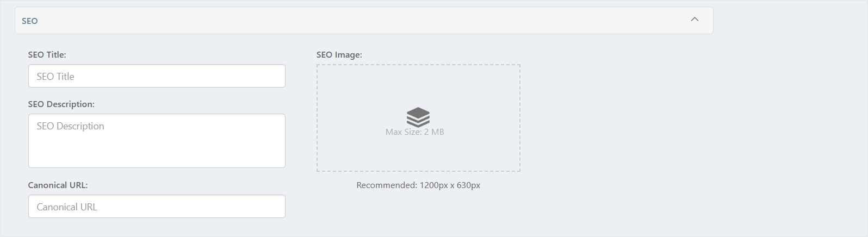
Task: Click the "Max Size: 2 MB" text in the upload box
Action: point(415,132)
